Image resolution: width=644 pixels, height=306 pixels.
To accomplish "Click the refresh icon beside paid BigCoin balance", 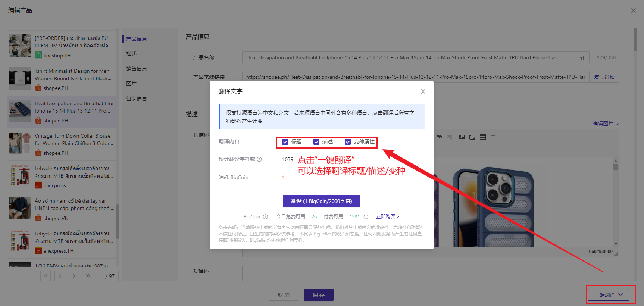I will (366, 217).
